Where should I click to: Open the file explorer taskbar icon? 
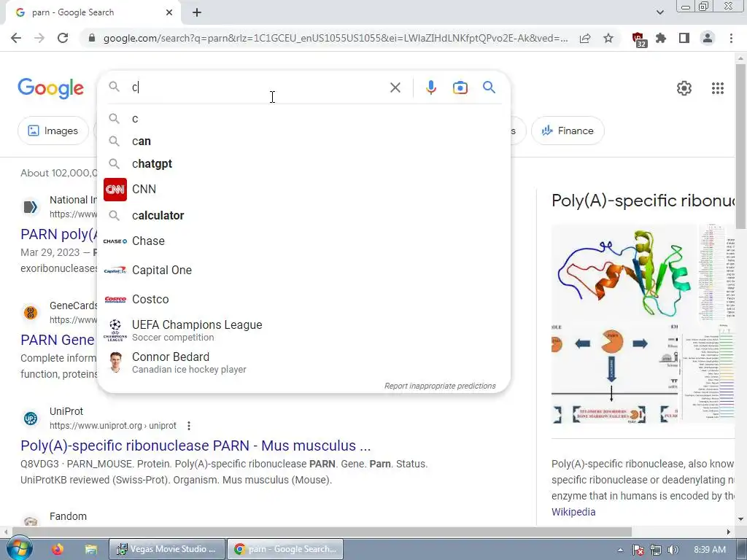90,549
